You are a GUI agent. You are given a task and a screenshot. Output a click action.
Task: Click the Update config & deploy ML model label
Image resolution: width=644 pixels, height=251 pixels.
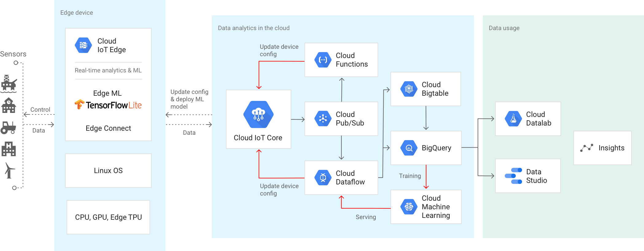pyautogui.click(x=189, y=99)
